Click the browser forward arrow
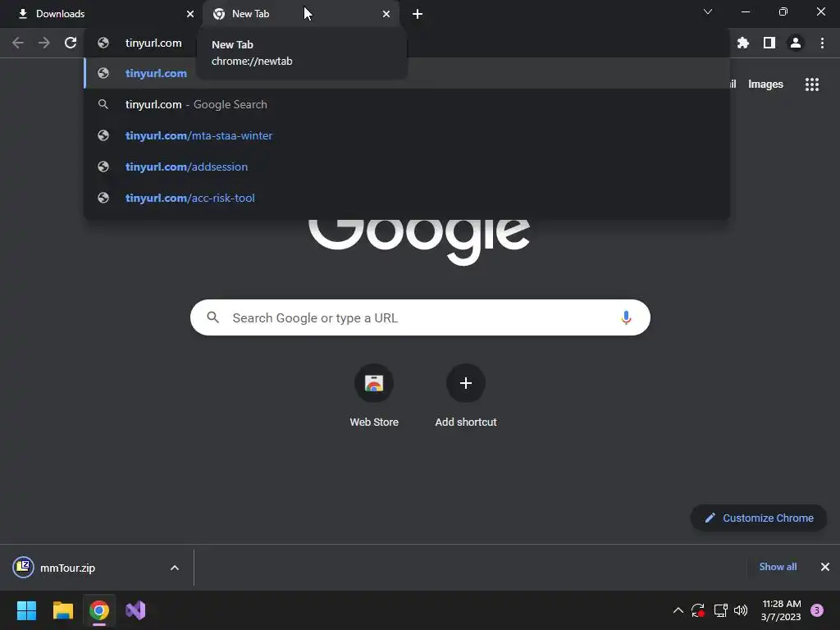The width and height of the screenshot is (840, 630). pos(44,43)
